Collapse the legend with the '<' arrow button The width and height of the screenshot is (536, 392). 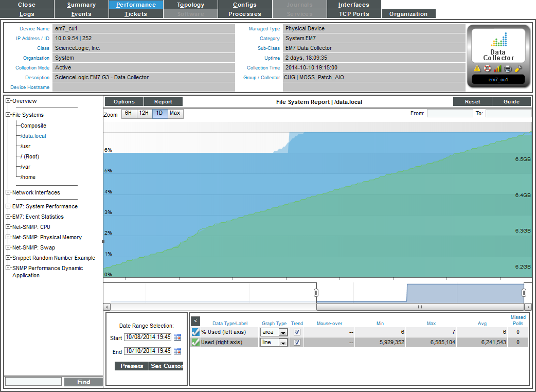[195, 321]
